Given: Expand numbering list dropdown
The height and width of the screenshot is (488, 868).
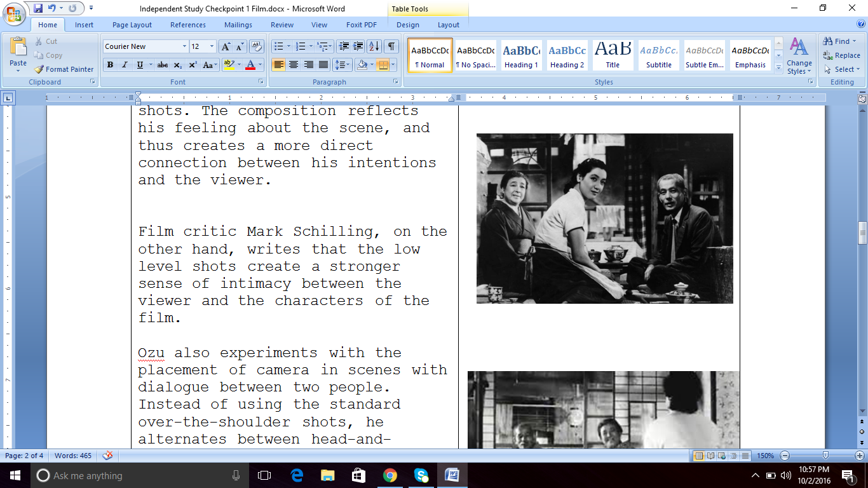Looking at the screenshot, I should tap(311, 46).
